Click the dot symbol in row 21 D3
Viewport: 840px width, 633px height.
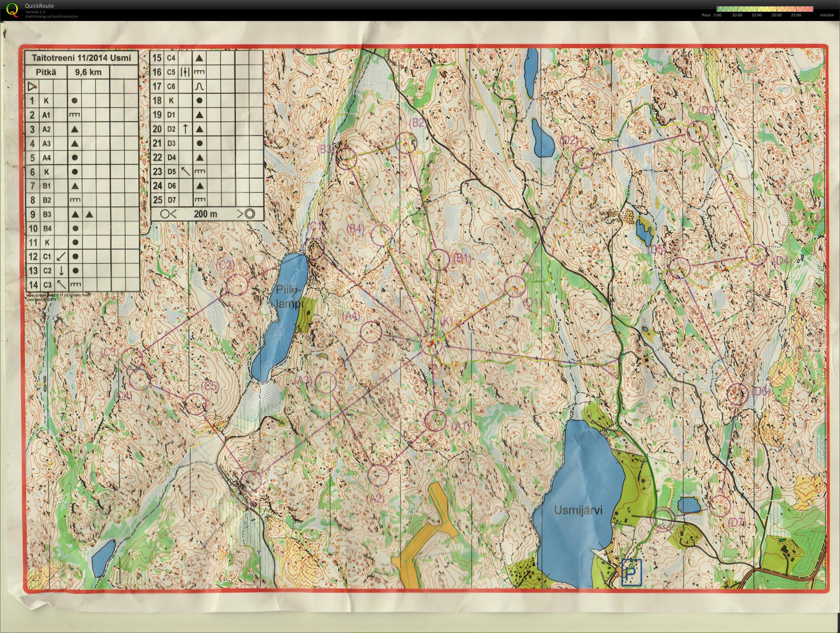(x=199, y=143)
